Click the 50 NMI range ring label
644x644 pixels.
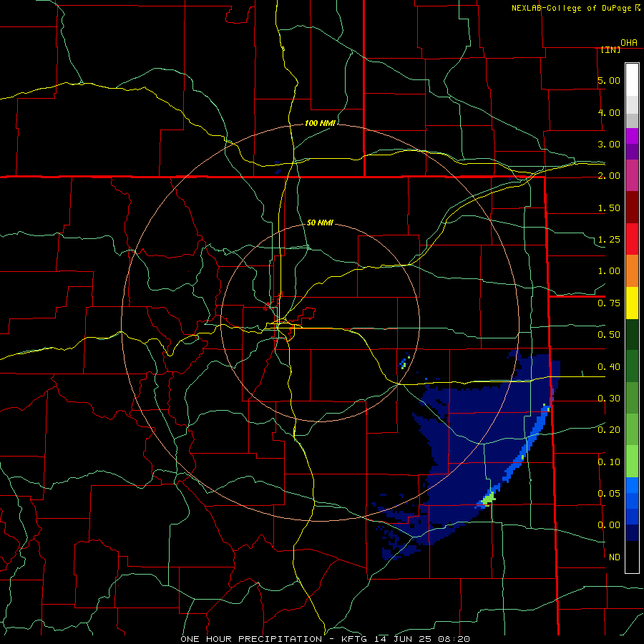pos(320,223)
